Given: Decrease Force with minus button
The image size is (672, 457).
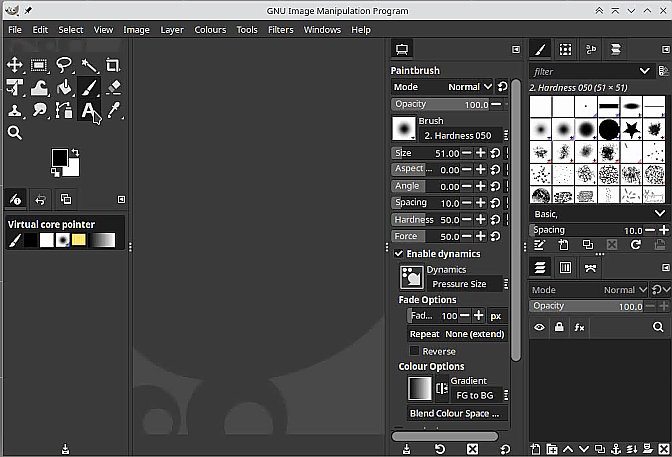Looking at the screenshot, I should coord(467,236).
